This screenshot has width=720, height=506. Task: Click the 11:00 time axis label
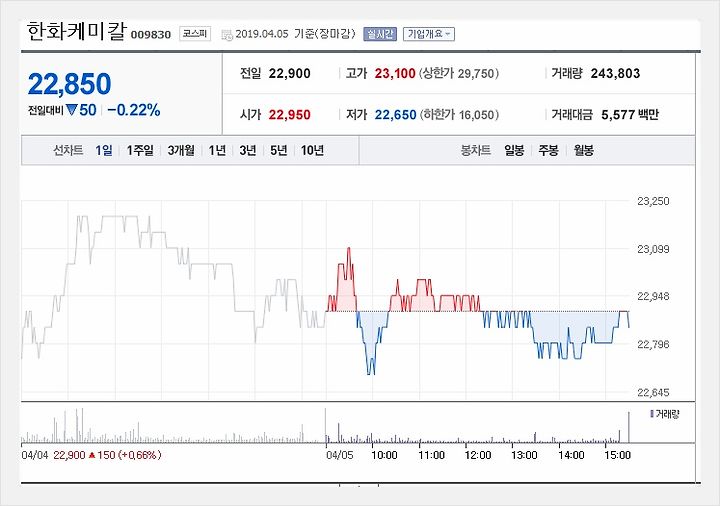pos(432,455)
